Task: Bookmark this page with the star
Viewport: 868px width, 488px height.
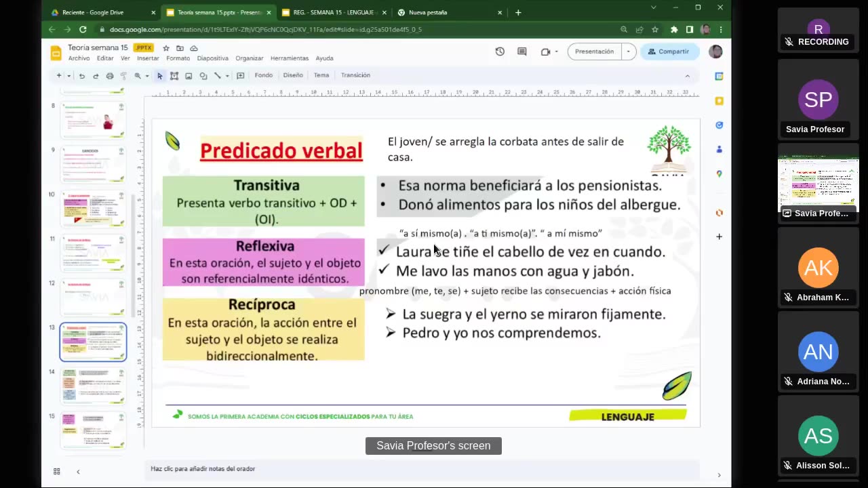Action: pos(655,30)
